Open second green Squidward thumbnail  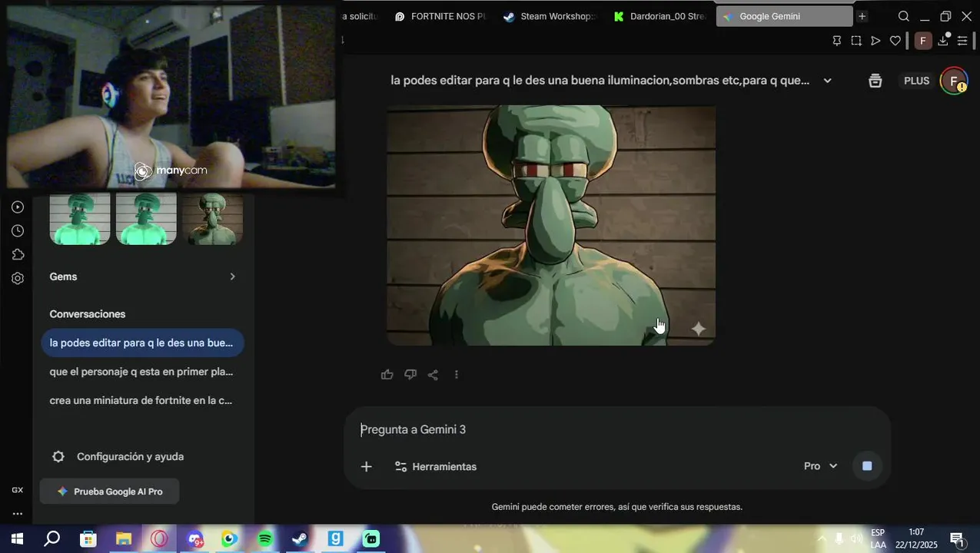point(146,218)
